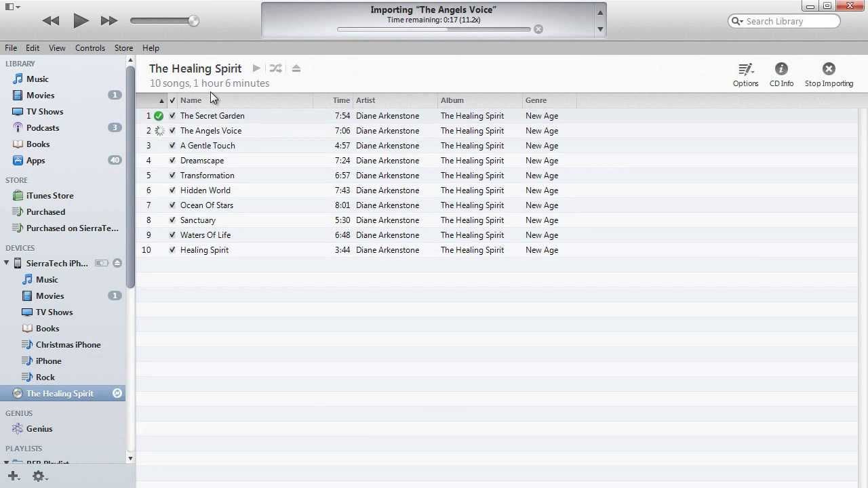
Task: Play The Healing Spirit CD using the header play icon
Action: (256, 68)
